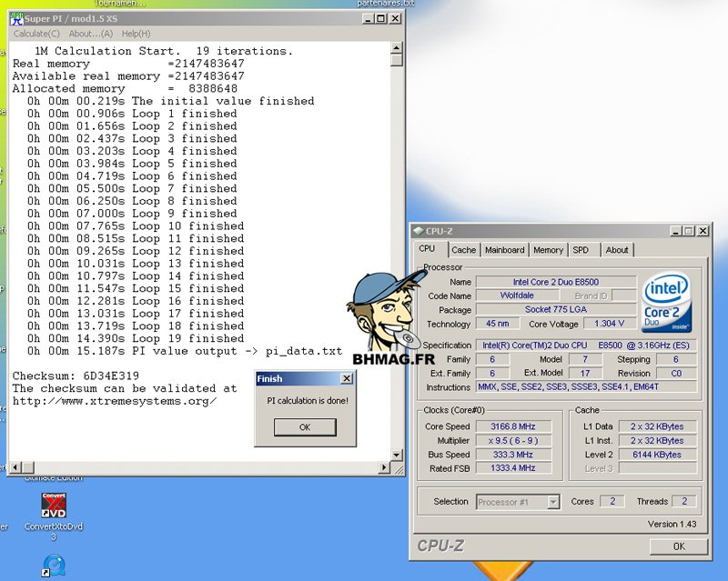Click 'Allocated memory = 8388648' line
Viewport: 728px width, 581px height.
pos(125,88)
